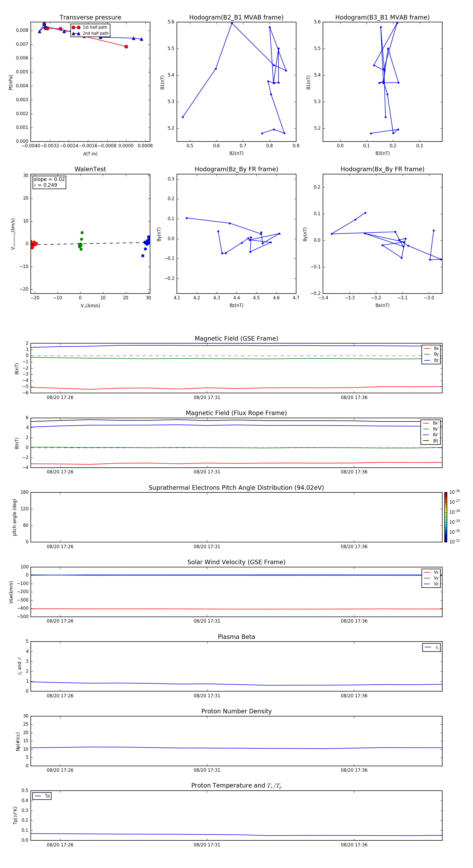
Task: Click the 'pitch angle (deg)' y-axis label
Action: tap(14, 517)
